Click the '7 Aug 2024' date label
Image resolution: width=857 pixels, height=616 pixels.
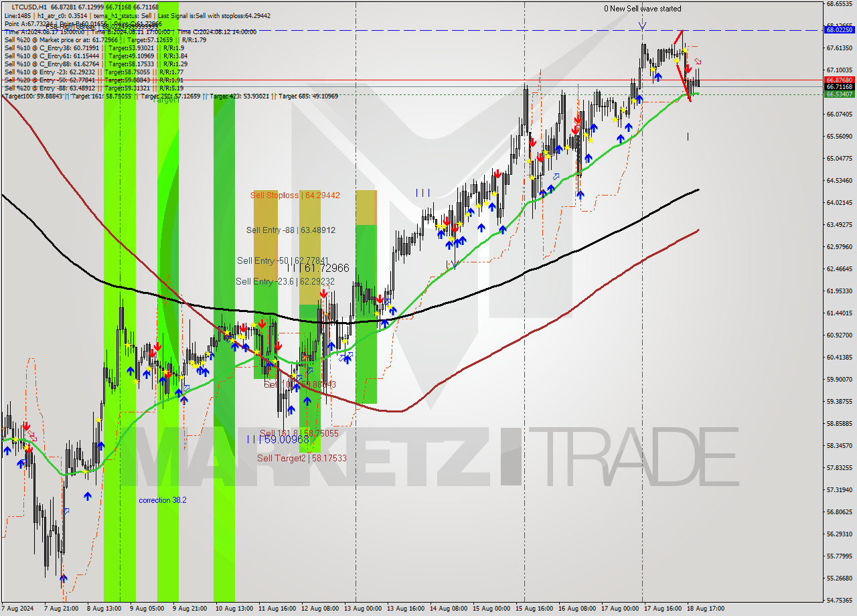coord(18,609)
